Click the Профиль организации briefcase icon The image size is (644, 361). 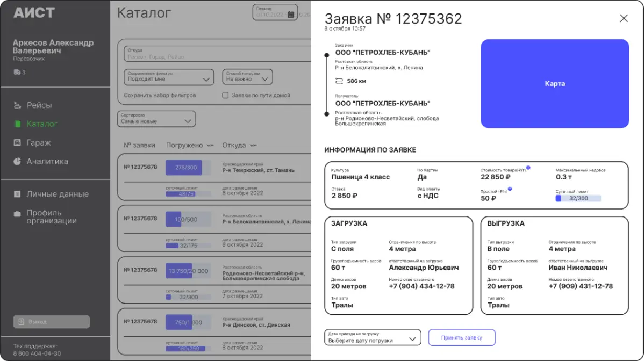click(x=17, y=213)
